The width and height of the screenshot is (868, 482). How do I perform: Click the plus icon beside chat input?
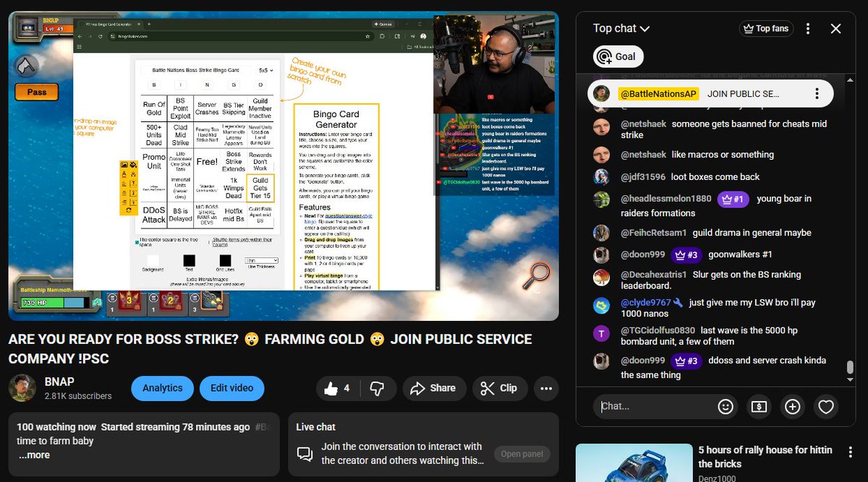792,407
